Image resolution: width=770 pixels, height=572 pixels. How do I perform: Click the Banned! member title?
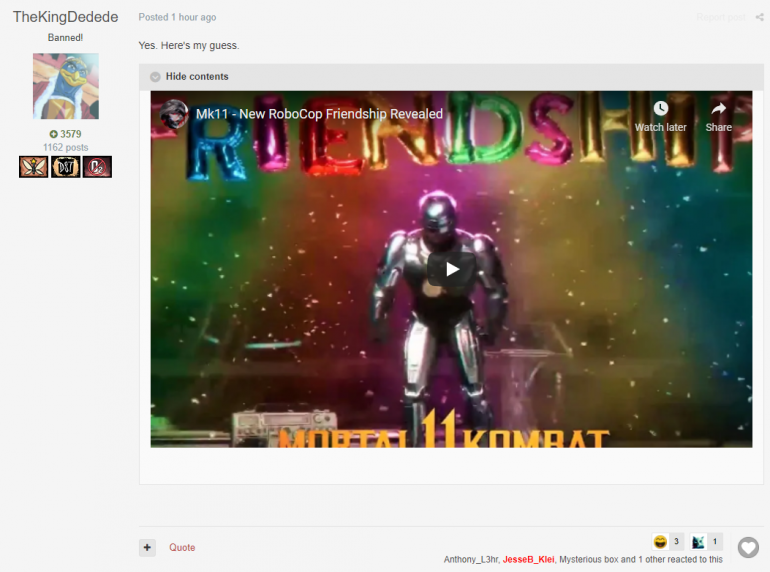[65, 37]
